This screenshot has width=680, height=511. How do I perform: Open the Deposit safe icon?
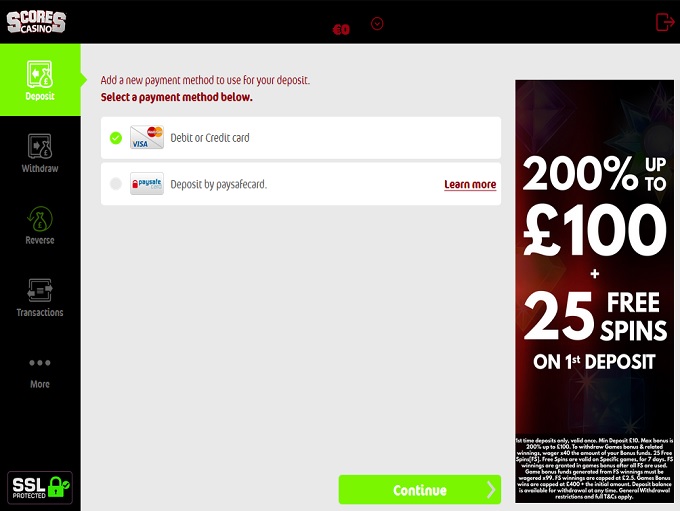click(x=39, y=74)
